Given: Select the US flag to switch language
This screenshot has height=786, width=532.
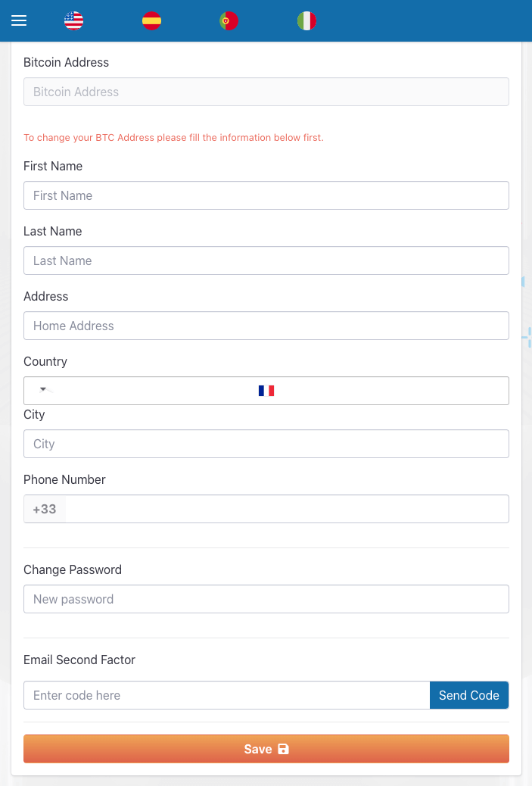Looking at the screenshot, I should point(73,20).
